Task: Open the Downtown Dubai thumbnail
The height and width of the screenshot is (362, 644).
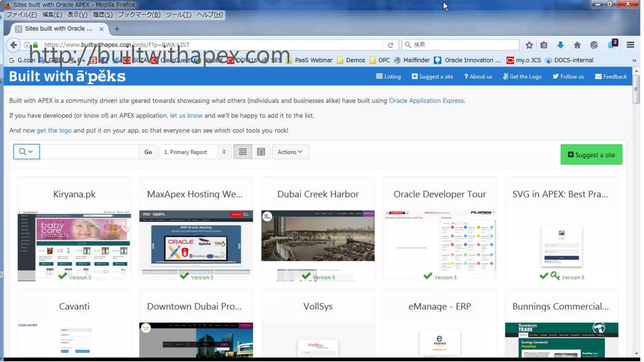Action: coord(196,340)
